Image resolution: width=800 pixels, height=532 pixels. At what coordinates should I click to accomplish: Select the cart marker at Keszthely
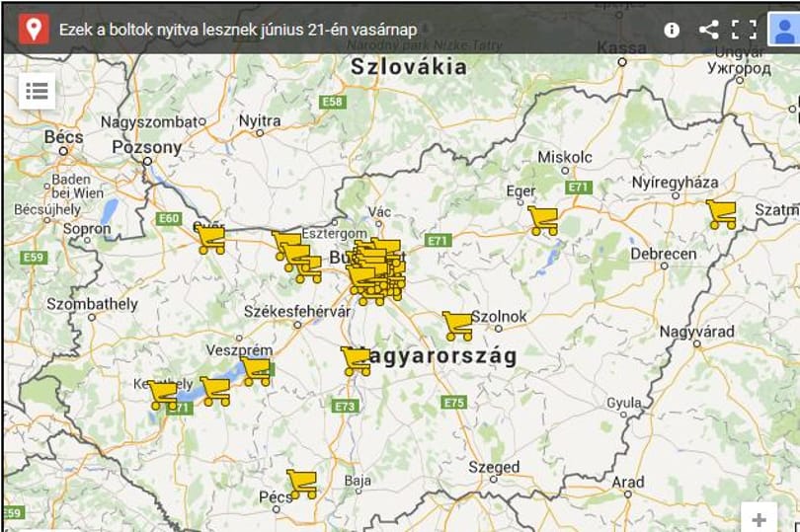(x=163, y=395)
